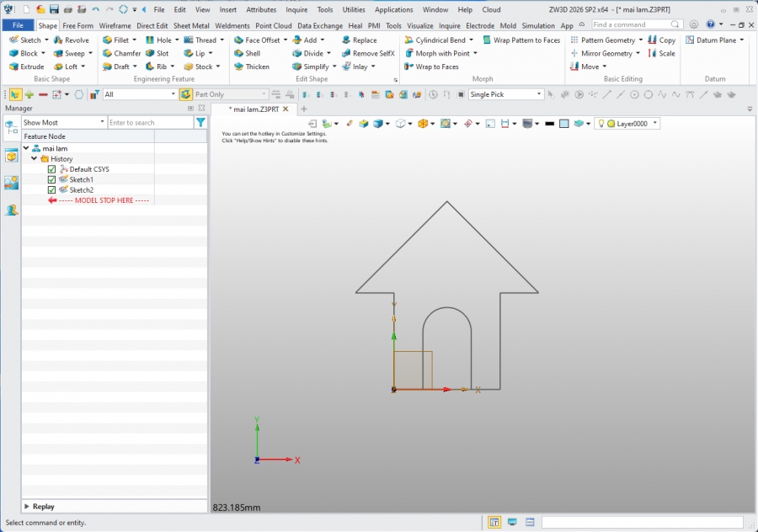Click the yellow layer color circle
The image size is (758, 532).
pos(611,124)
